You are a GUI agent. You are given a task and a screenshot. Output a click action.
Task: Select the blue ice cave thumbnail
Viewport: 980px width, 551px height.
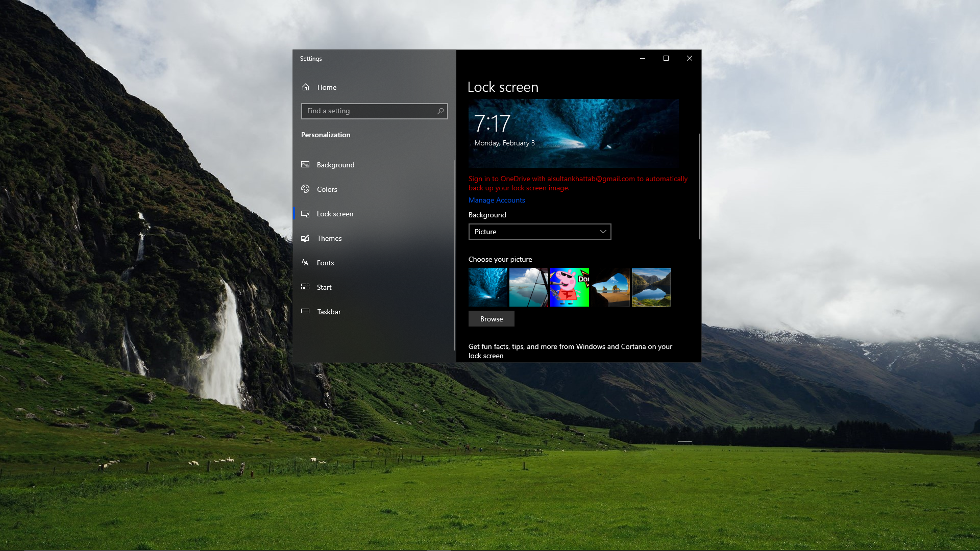click(488, 287)
